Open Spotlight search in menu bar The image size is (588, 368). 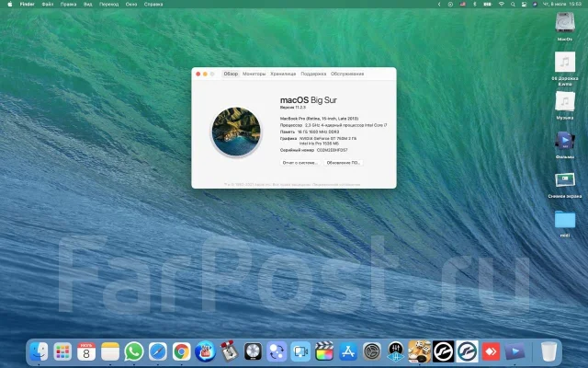coord(513,4)
